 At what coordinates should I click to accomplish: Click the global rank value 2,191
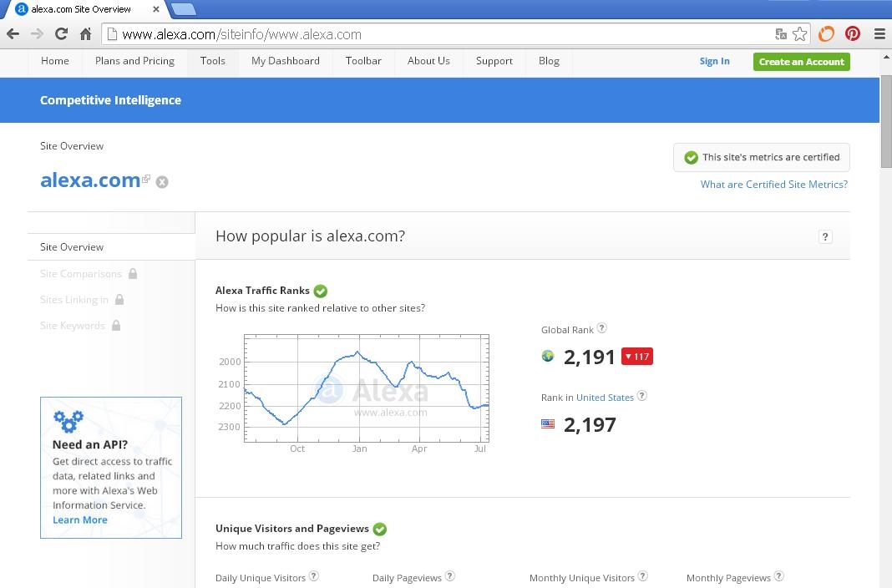(x=590, y=357)
